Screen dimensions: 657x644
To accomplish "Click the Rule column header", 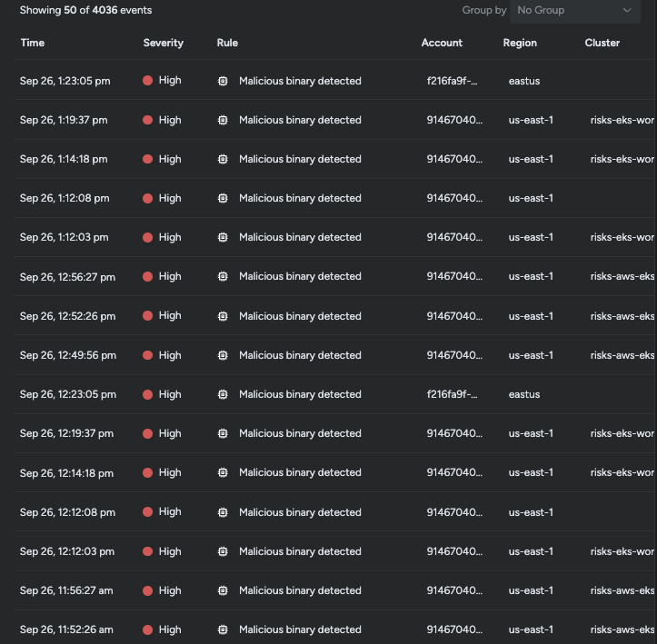I will (227, 43).
